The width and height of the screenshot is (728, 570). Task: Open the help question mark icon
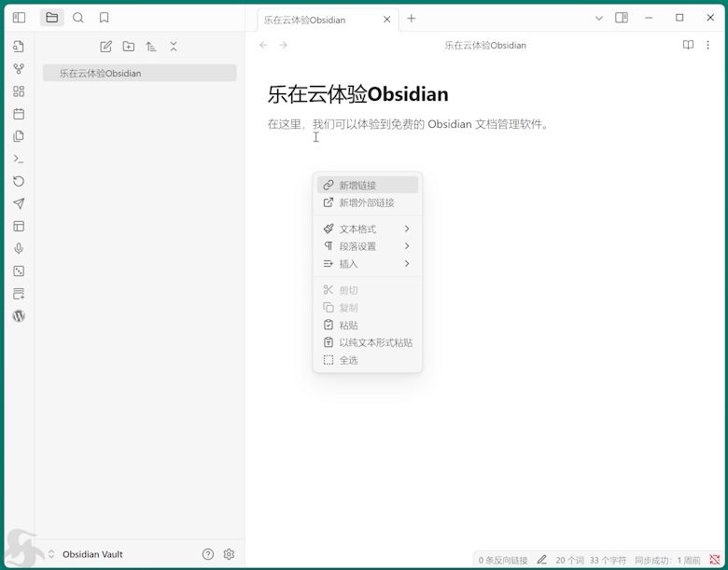208,554
